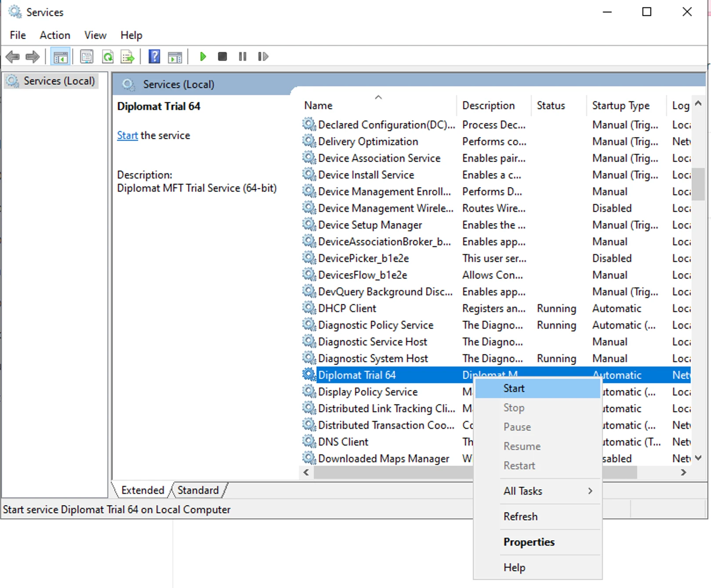Open the Help question-mark toolbar icon
Viewport: 711px width, 588px height.
point(154,57)
